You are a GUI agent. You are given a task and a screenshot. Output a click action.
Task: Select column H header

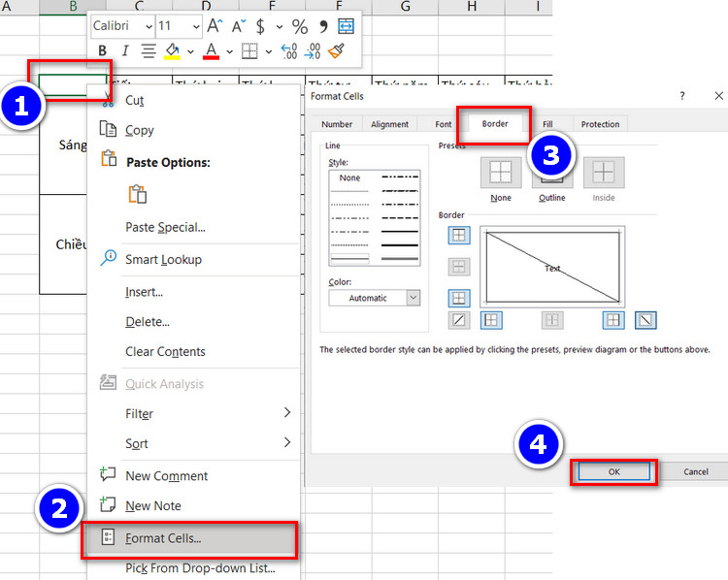472,7
